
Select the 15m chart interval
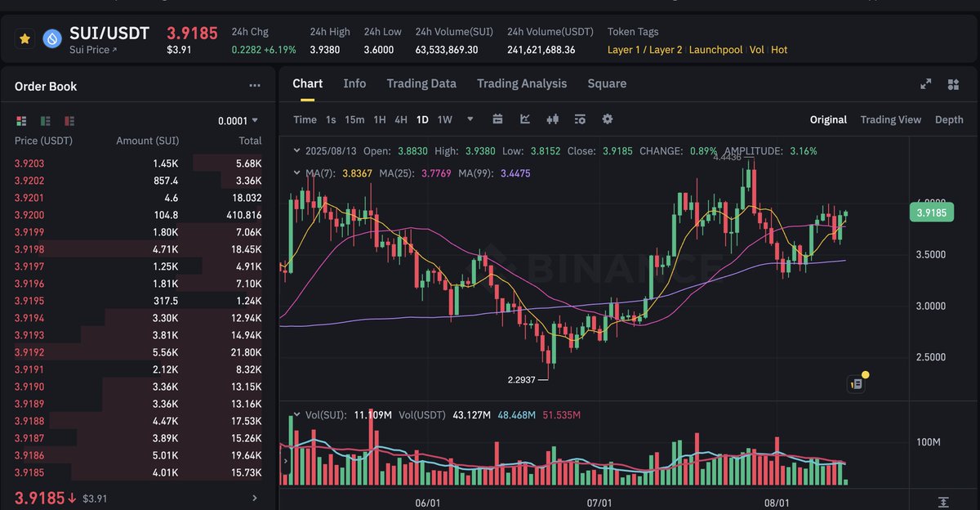pyautogui.click(x=354, y=119)
